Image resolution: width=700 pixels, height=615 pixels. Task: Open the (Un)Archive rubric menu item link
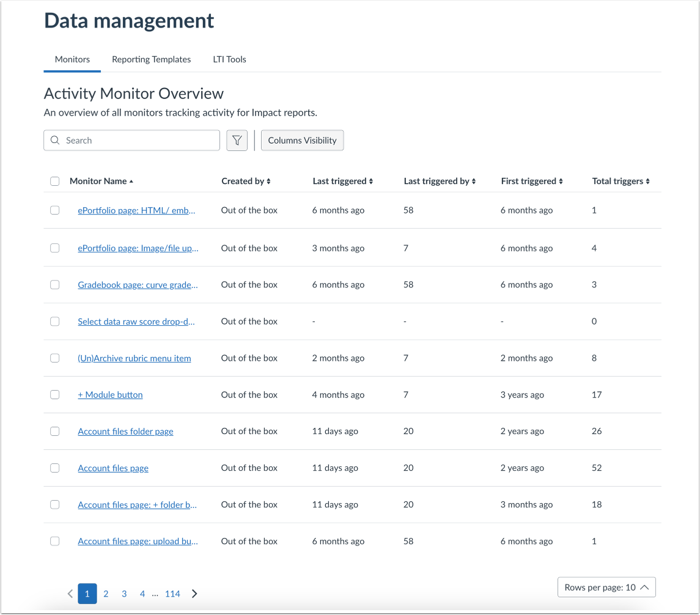point(134,358)
